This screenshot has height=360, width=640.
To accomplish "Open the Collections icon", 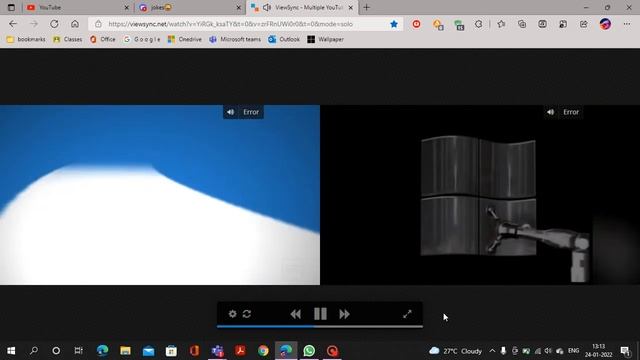I will coord(522,24).
